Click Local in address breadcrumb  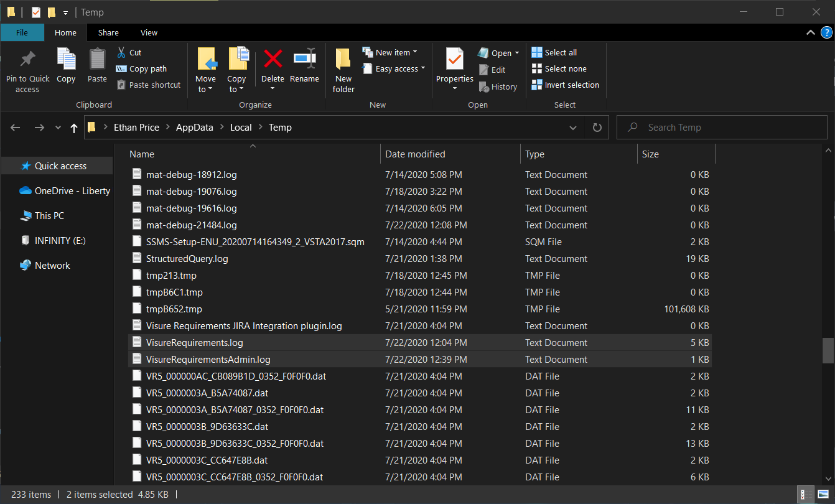click(241, 128)
